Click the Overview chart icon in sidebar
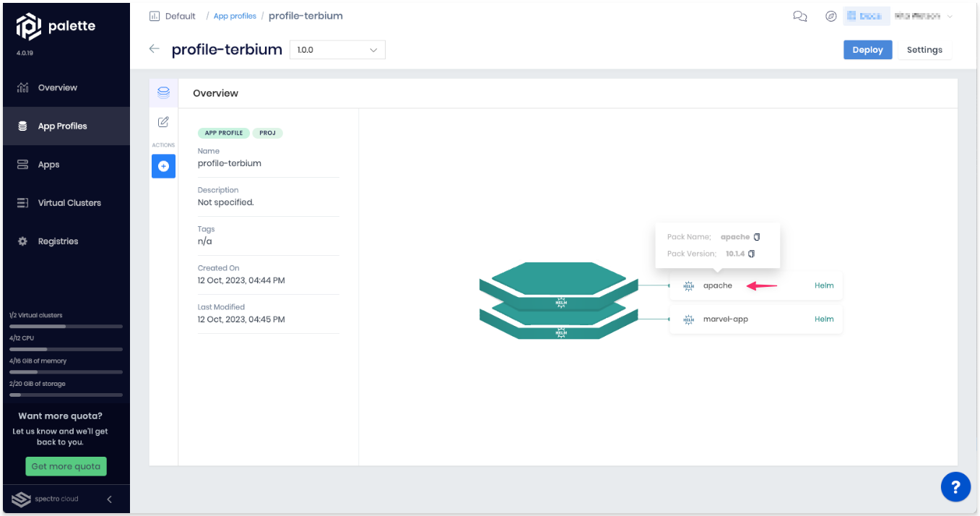 coord(22,87)
